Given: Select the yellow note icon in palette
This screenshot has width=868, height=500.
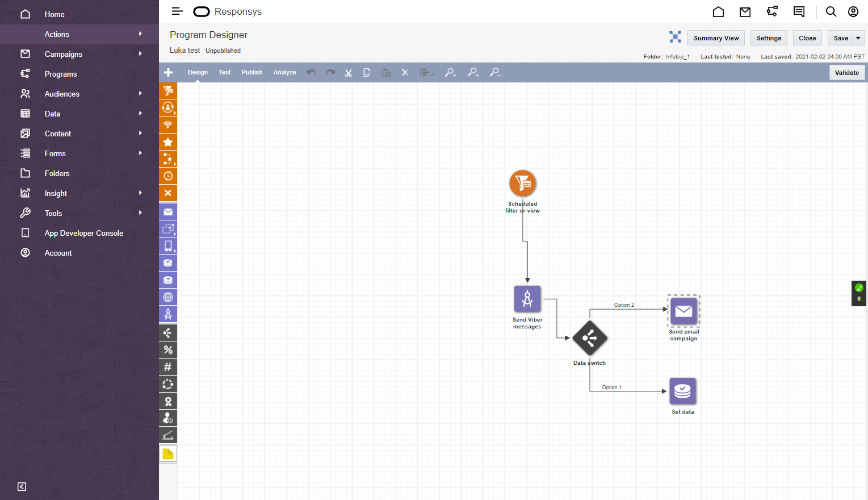Looking at the screenshot, I should (x=168, y=453).
